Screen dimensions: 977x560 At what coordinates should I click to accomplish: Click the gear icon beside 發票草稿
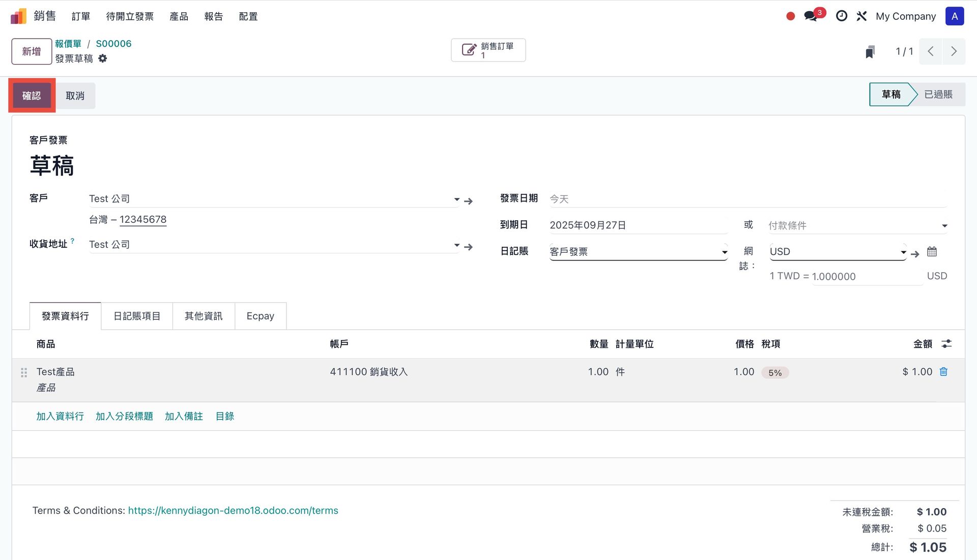(103, 58)
